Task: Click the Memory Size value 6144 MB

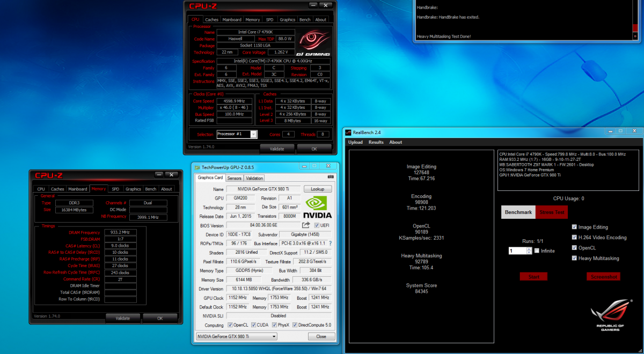Action: click(x=243, y=280)
